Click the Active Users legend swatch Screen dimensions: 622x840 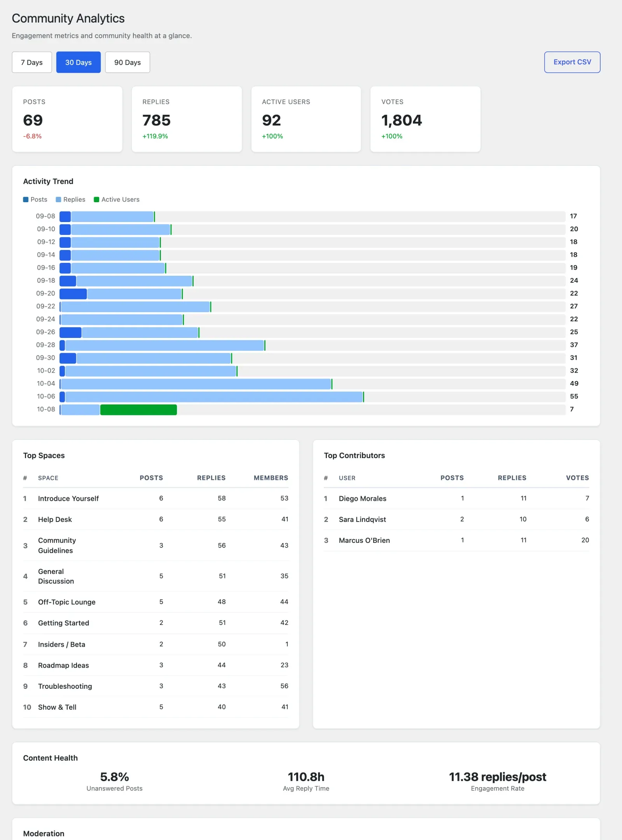96,199
